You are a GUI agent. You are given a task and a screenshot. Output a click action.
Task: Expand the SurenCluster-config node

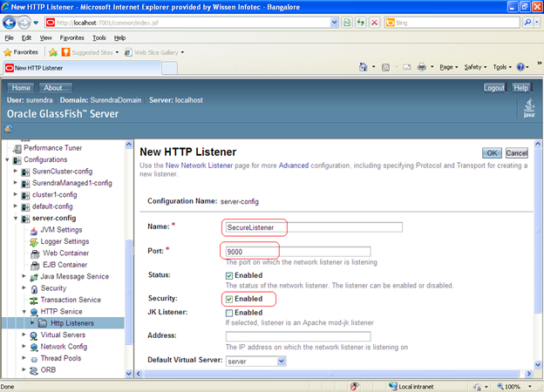click(x=16, y=171)
